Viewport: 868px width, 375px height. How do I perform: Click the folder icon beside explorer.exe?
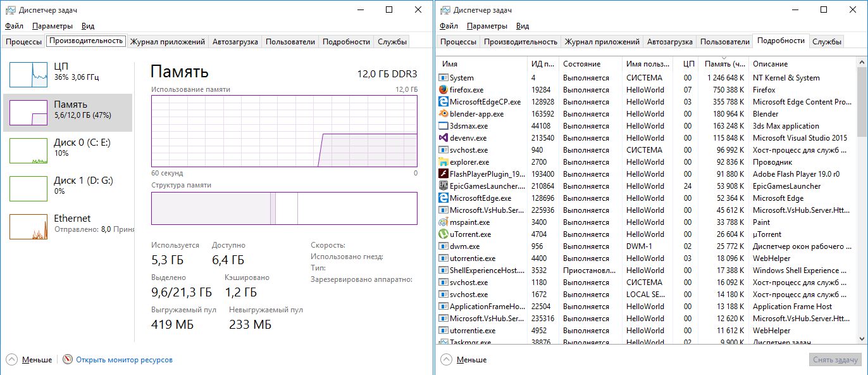click(x=443, y=162)
